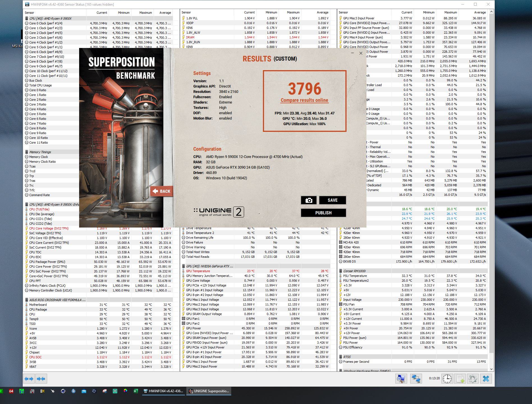Screen dimensions: 532x404
Task: Click the expand columns arrows button in HWiNFO
Action: pyautogui.click(x=29, y=379)
